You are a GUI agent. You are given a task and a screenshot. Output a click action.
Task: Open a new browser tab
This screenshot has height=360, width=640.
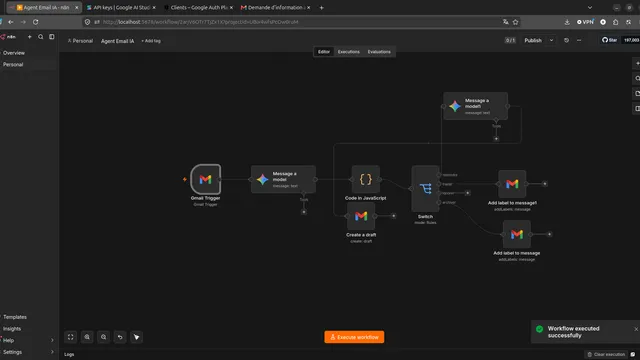(321, 7)
